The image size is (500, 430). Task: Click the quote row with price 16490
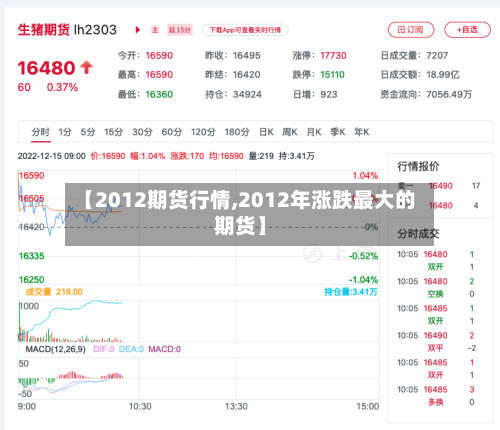click(x=439, y=186)
